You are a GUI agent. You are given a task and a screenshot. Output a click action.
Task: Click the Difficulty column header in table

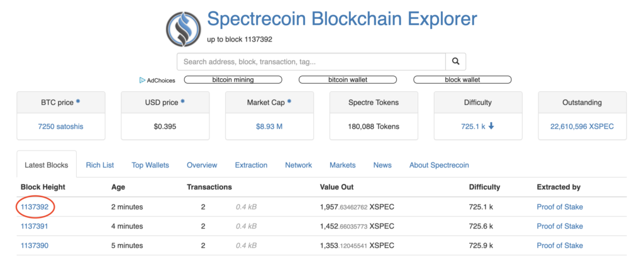coord(485,187)
